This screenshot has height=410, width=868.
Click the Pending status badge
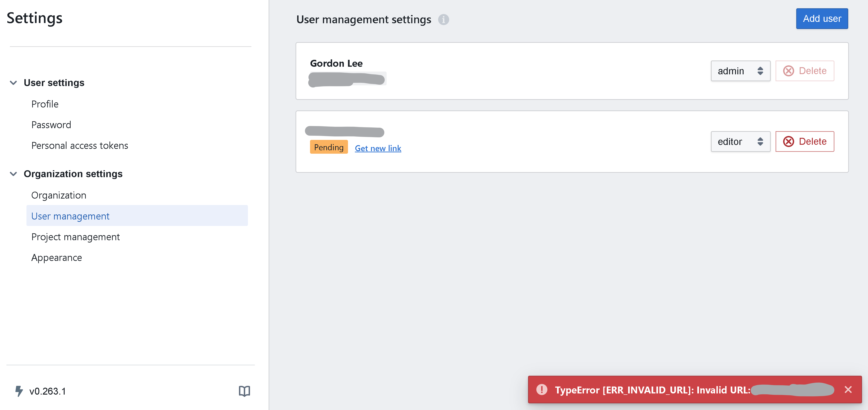(329, 147)
